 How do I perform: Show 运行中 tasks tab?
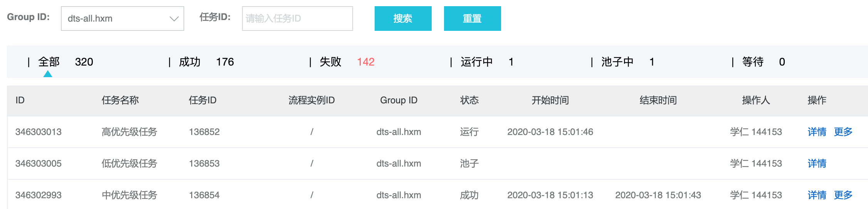tap(476, 62)
